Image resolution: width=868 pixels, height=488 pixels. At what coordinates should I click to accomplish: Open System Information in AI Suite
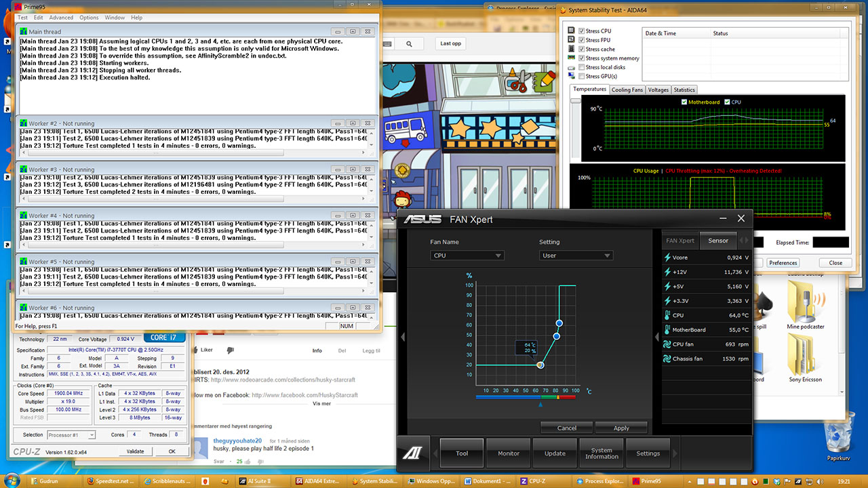click(601, 453)
